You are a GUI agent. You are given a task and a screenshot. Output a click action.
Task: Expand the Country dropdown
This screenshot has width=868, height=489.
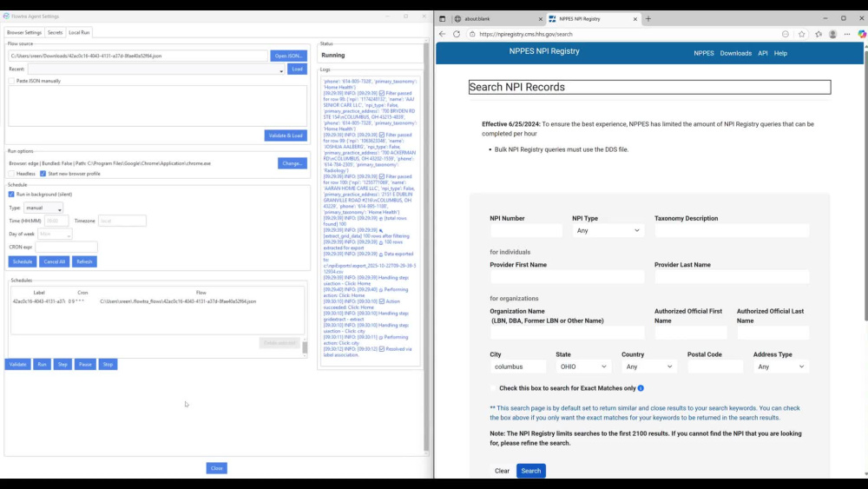648,367
